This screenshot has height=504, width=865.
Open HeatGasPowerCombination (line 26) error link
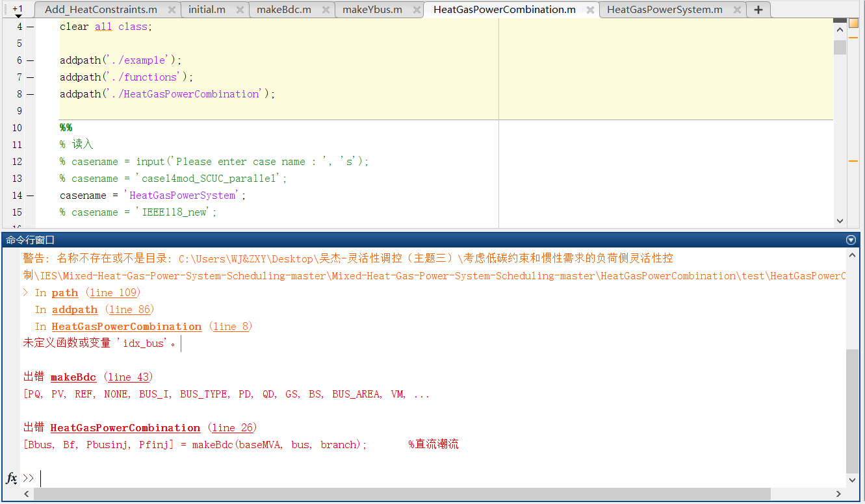125,427
